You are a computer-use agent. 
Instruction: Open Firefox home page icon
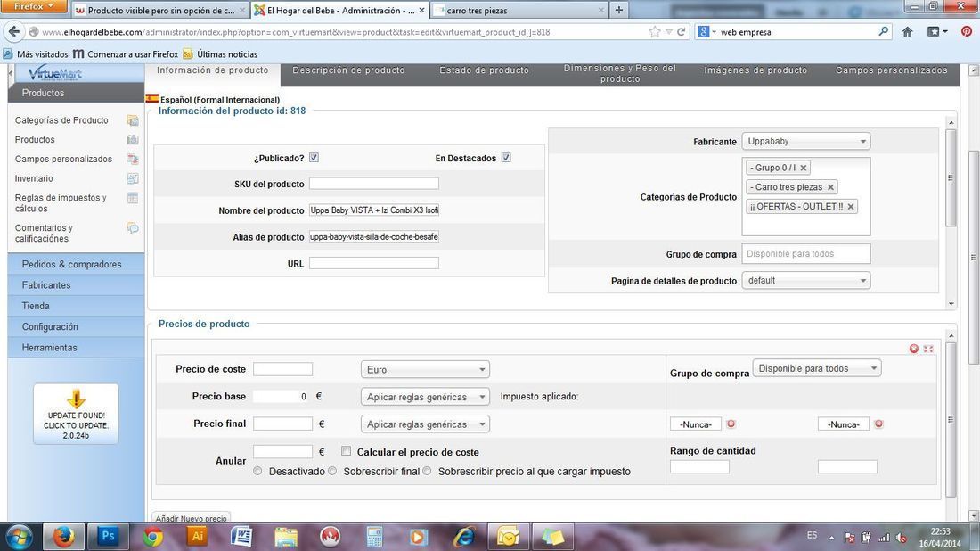(907, 32)
